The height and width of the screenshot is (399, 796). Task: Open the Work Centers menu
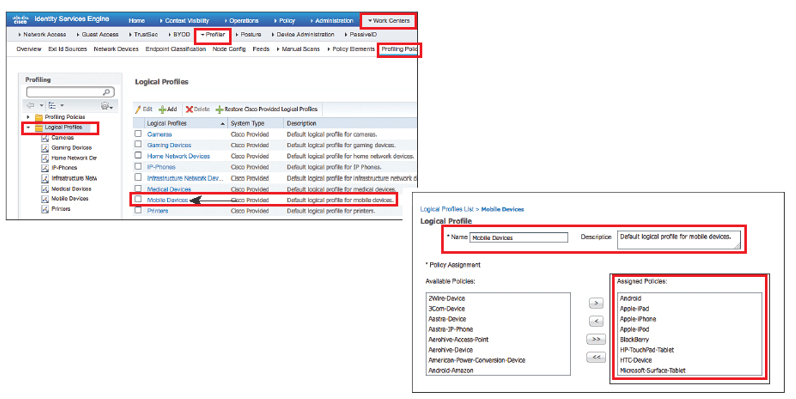pyautogui.click(x=389, y=21)
